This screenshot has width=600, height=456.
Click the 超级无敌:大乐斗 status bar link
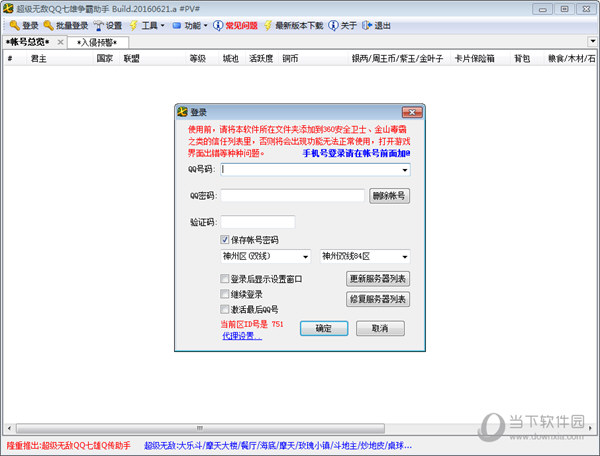point(278,445)
